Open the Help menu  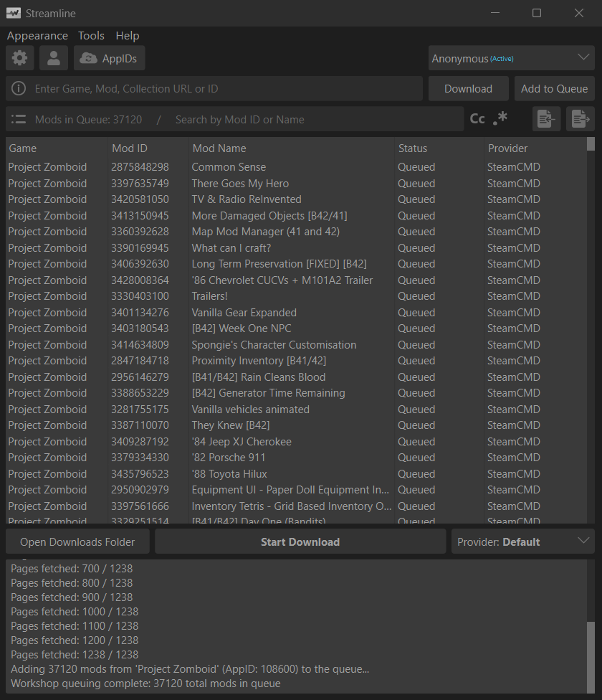128,36
